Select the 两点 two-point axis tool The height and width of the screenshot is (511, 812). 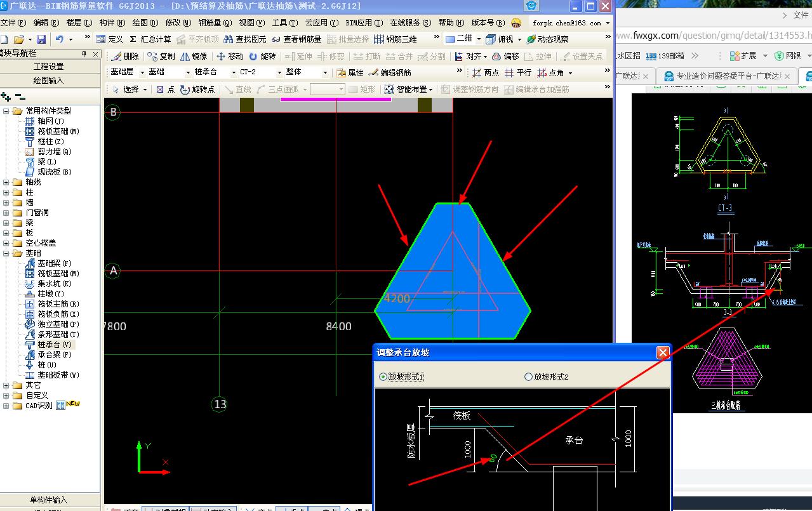tap(486, 73)
